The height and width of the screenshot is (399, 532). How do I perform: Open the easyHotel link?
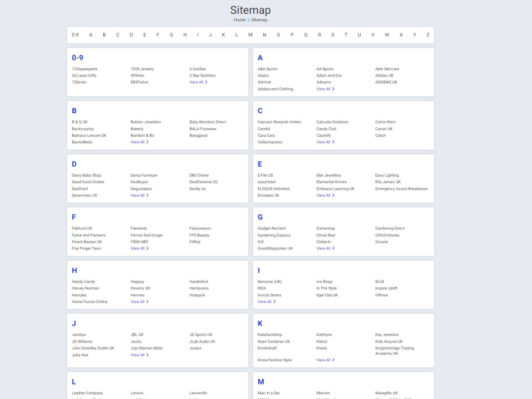(267, 182)
